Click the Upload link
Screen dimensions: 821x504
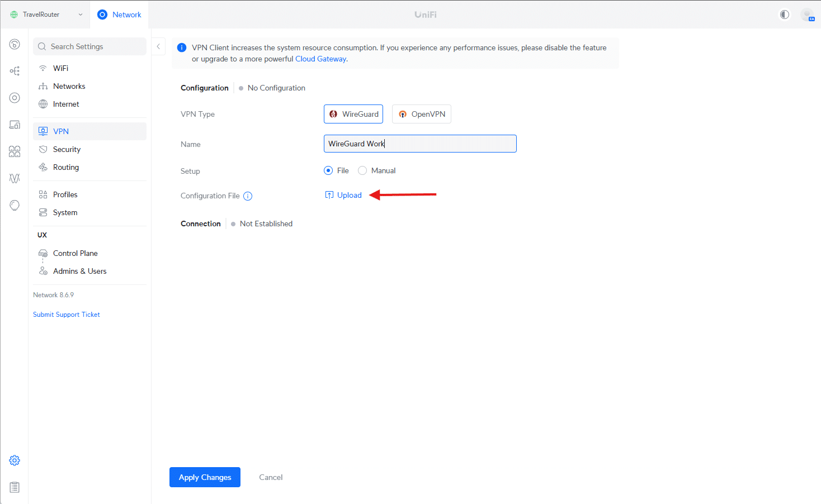[x=350, y=195]
